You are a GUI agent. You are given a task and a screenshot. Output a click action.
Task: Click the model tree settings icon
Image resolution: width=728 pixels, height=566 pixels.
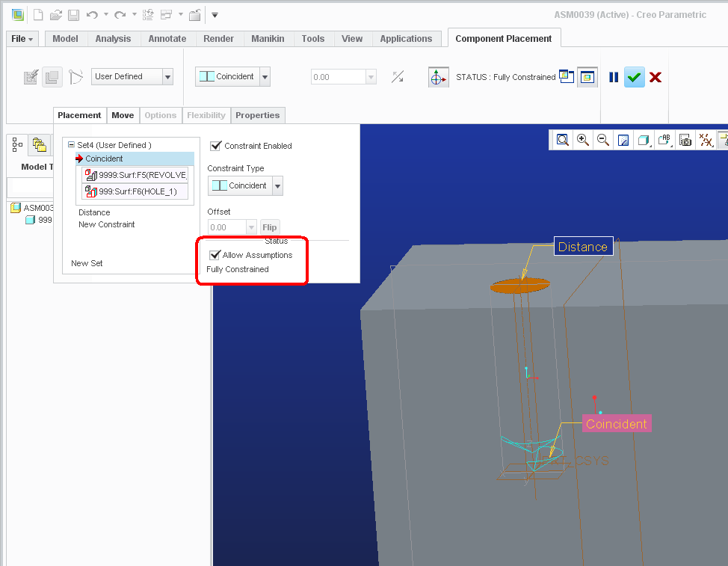click(17, 145)
